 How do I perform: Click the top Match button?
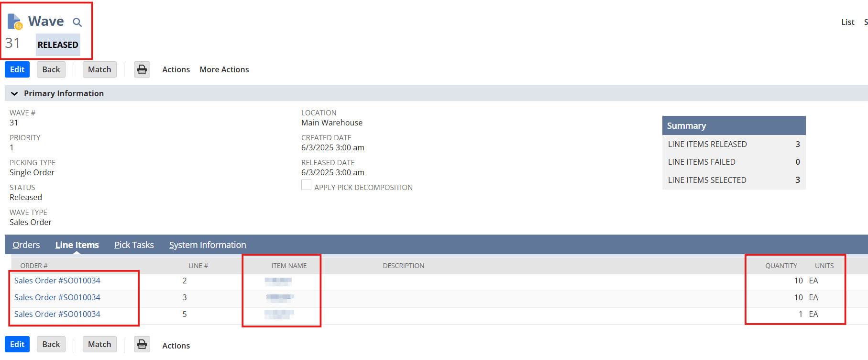(x=99, y=69)
